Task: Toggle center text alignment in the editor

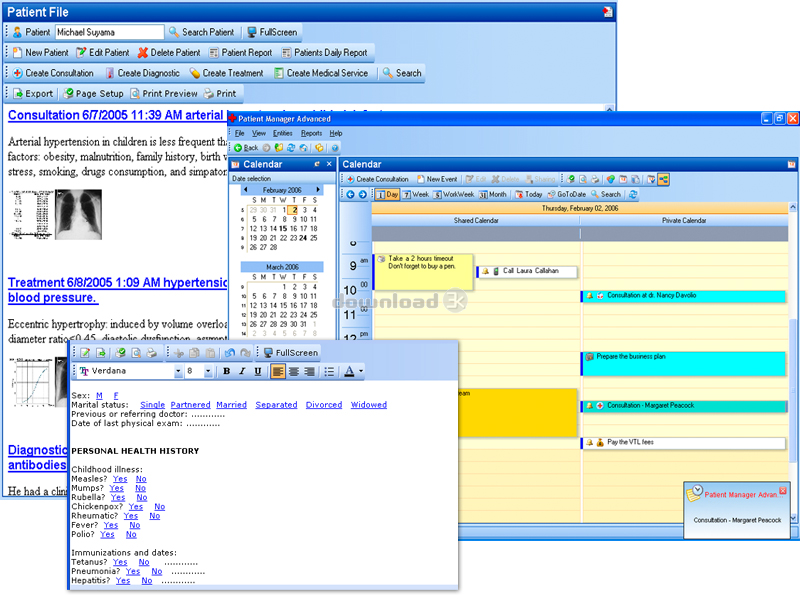Action: (293, 371)
